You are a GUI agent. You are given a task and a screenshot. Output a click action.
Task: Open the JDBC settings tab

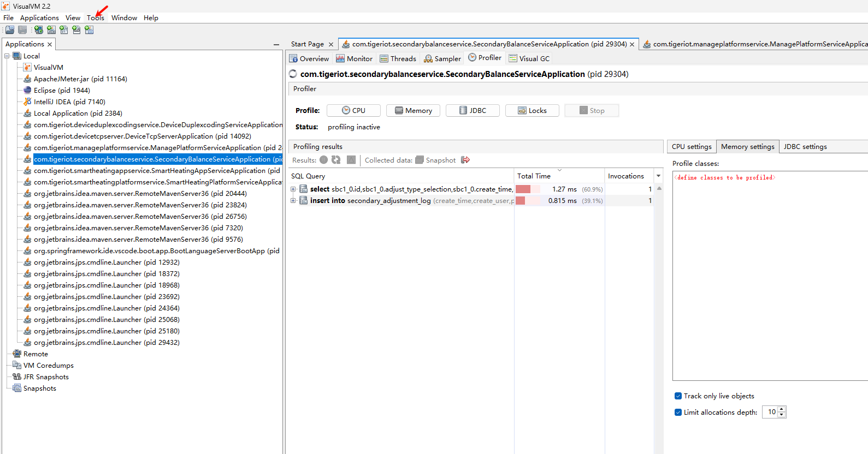coord(805,146)
